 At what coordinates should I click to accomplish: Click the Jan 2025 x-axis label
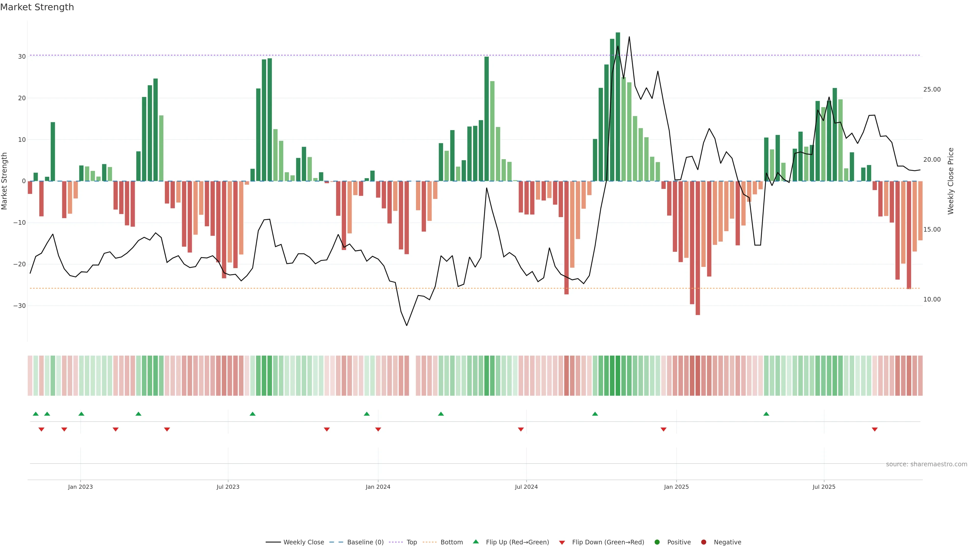pos(676,487)
